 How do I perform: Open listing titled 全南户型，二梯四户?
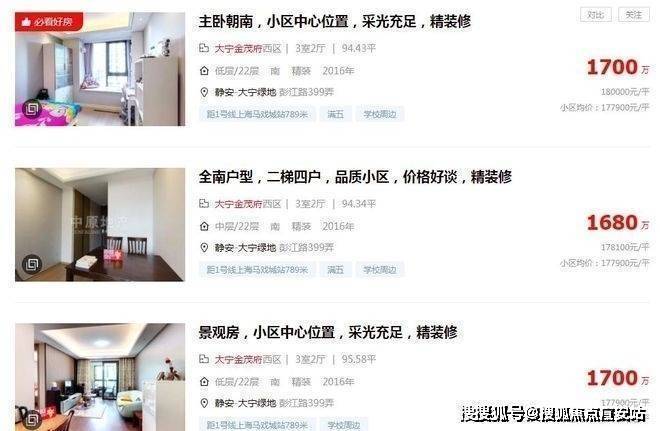click(x=355, y=177)
